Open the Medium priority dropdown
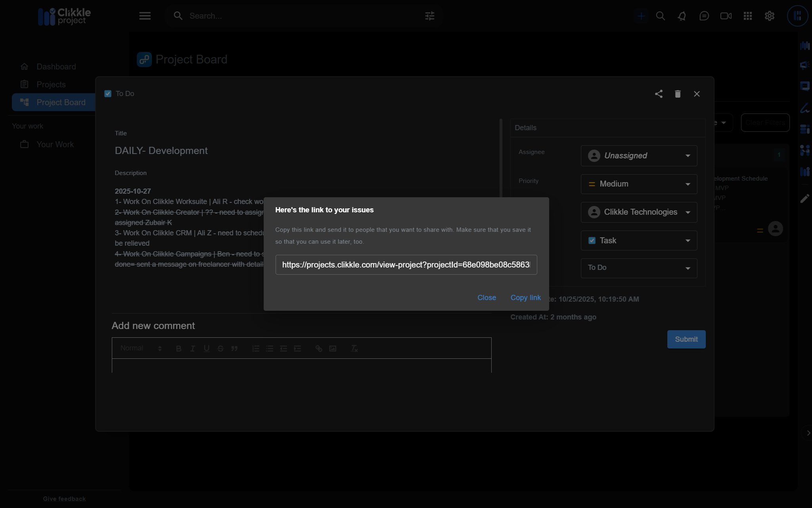The width and height of the screenshot is (812, 508). 639,184
